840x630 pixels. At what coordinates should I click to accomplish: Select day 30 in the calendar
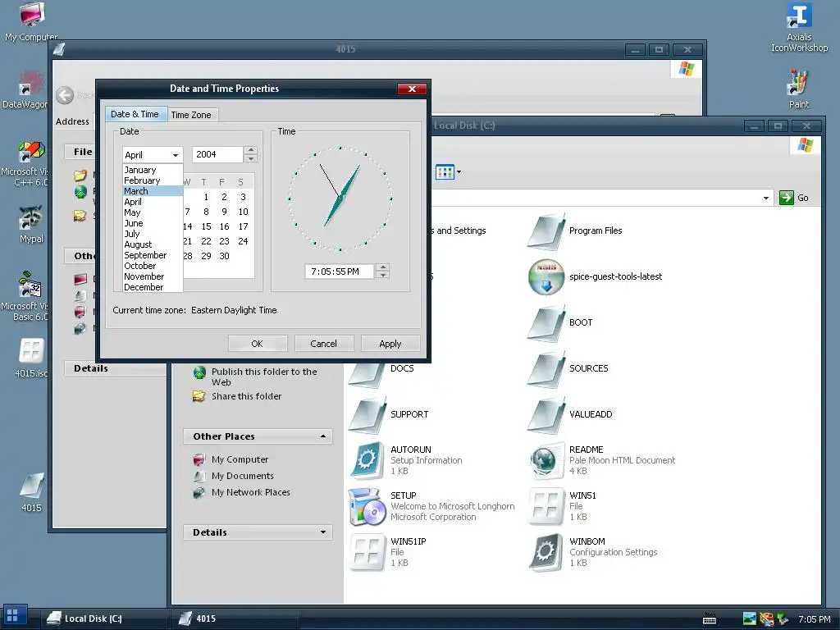(x=225, y=256)
